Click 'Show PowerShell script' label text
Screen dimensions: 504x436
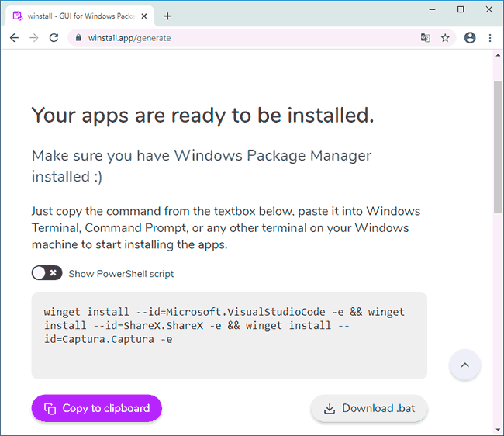point(121,274)
